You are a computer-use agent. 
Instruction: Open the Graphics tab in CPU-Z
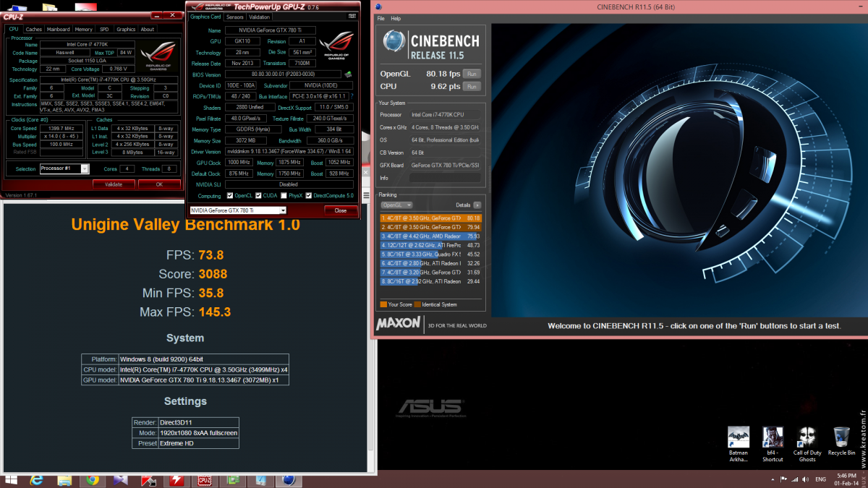pos(126,29)
